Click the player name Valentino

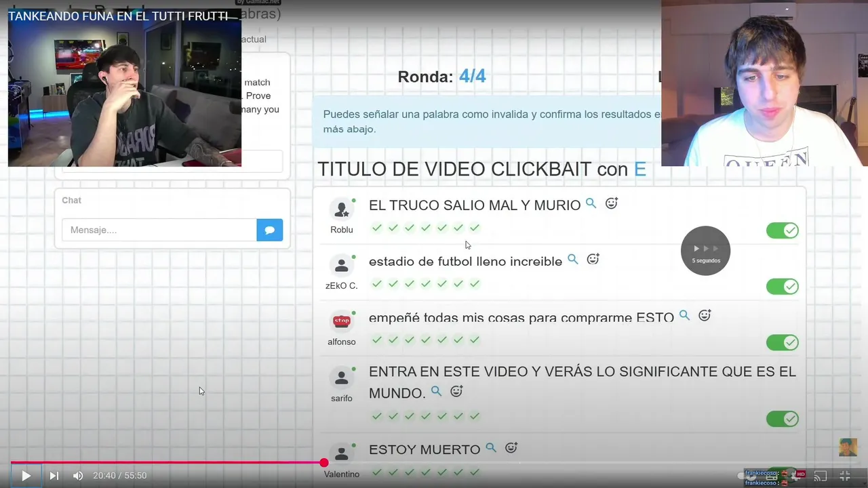click(342, 474)
